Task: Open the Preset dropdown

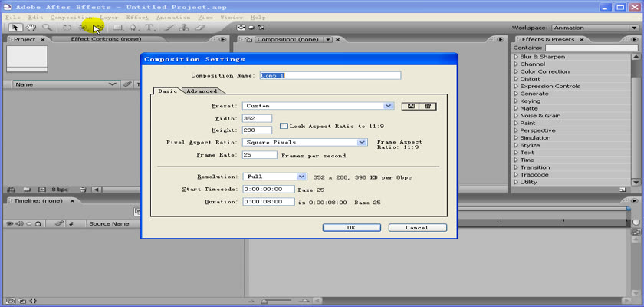Action: click(388, 106)
